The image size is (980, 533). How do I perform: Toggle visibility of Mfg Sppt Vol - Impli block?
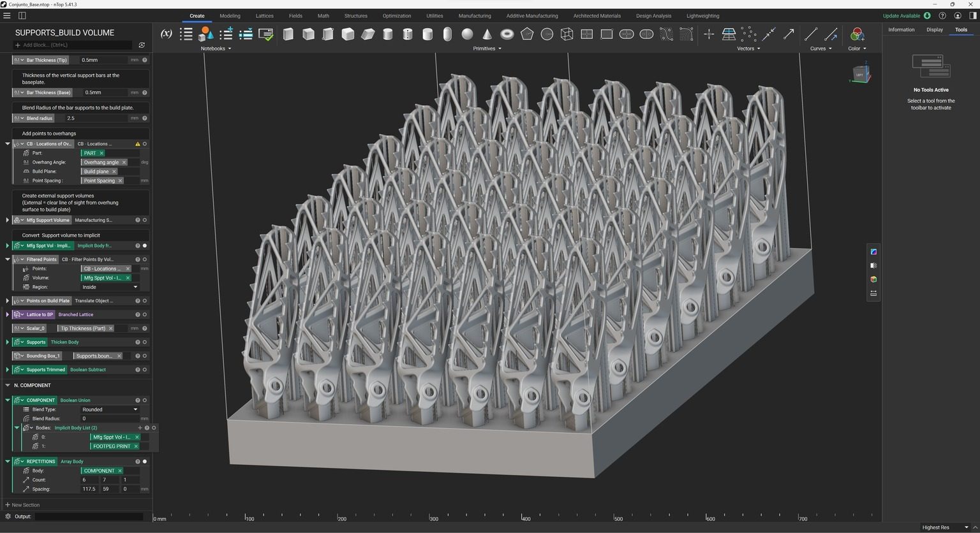point(145,245)
